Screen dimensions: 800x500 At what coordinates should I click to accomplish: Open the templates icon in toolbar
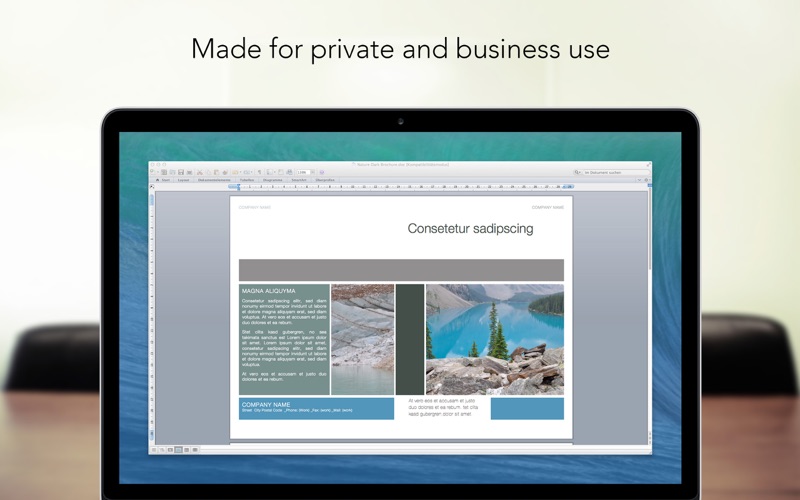coord(164,172)
